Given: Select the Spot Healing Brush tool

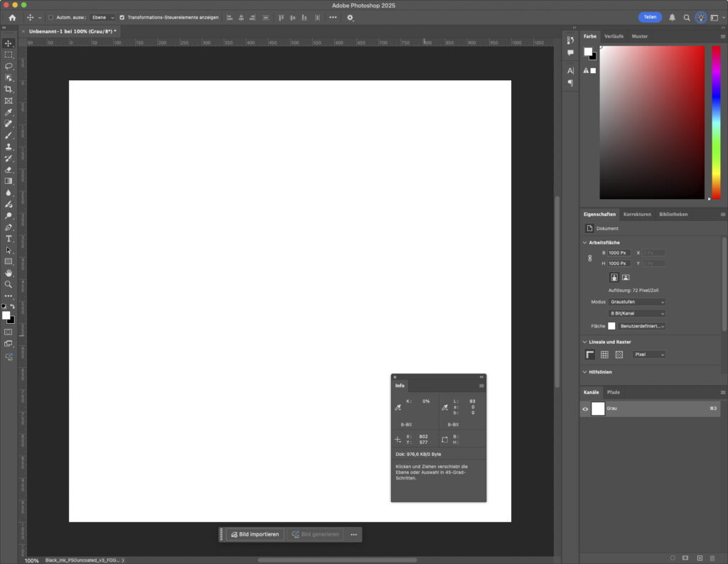Looking at the screenshot, I should pos(9,124).
